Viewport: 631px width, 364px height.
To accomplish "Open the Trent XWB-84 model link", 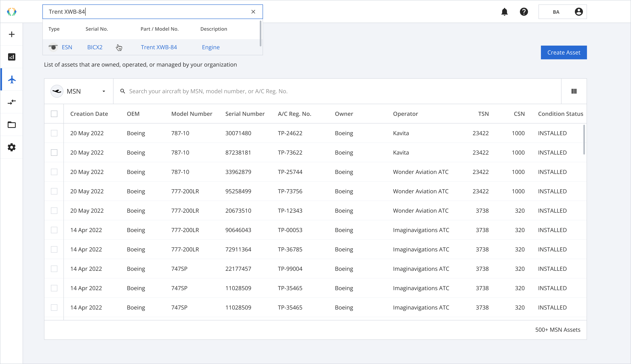I will pos(159,47).
